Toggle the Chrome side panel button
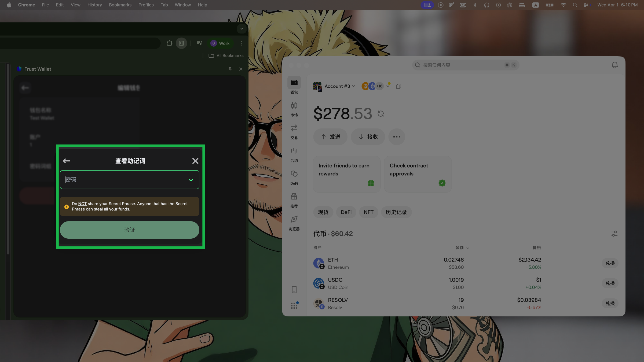Image resolution: width=644 pixels, height=362 pixels. [x=181, y=43]
